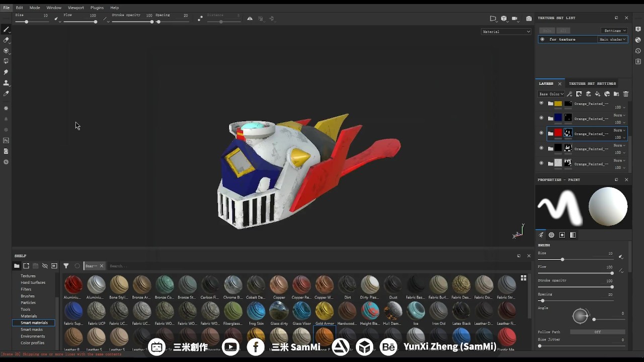644x362 pixels.
Task: Select the Eraser tool in left toolbar
Action: 6,40
